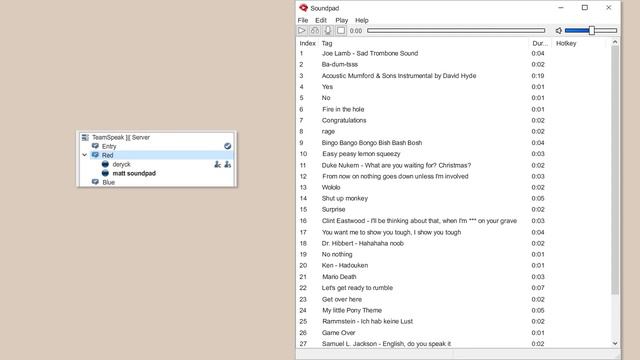This screenshot has width=640, height=360.
Task: Open the File menu
Action: tap(303, 20)
